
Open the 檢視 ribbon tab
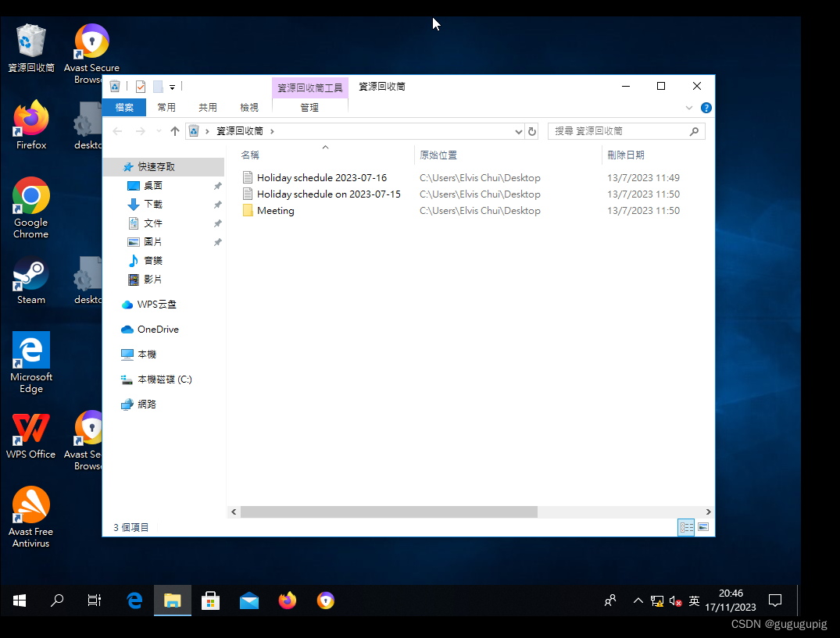(249, 108)
